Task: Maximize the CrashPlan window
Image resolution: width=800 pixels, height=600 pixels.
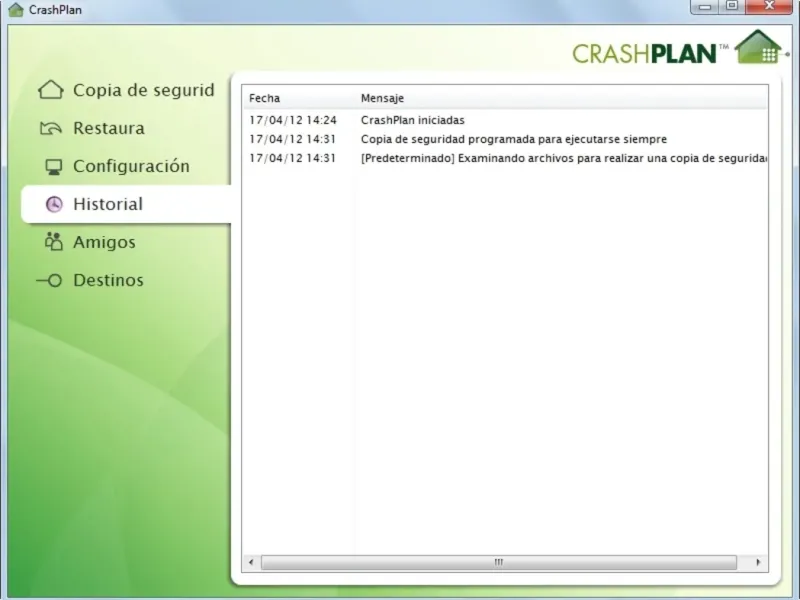Action: point(732,6)
